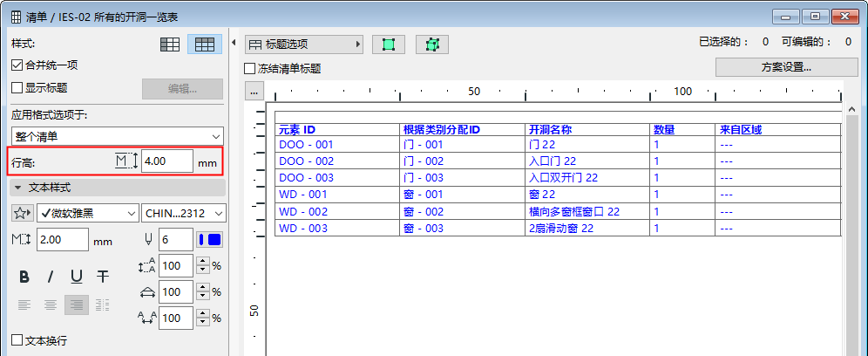This screenshot has height=356, width=868.
Task: Open 标题选项 dropdown menu
Action: pos(304,44)
